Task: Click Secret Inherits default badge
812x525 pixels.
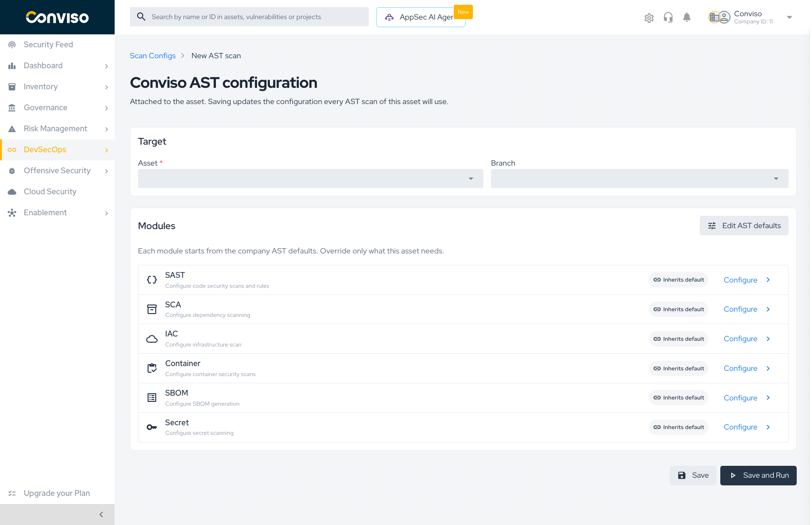Action: [x=678, y=427]
